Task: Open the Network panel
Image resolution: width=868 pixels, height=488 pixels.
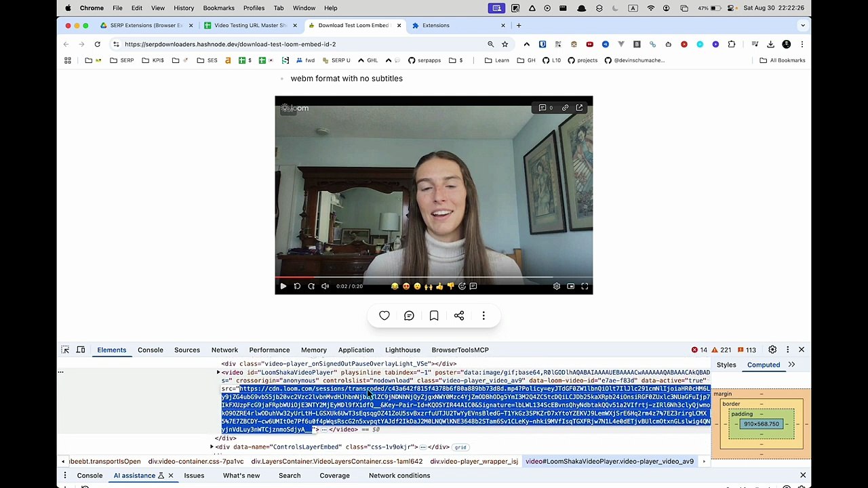Action: (x=224, y=350)
